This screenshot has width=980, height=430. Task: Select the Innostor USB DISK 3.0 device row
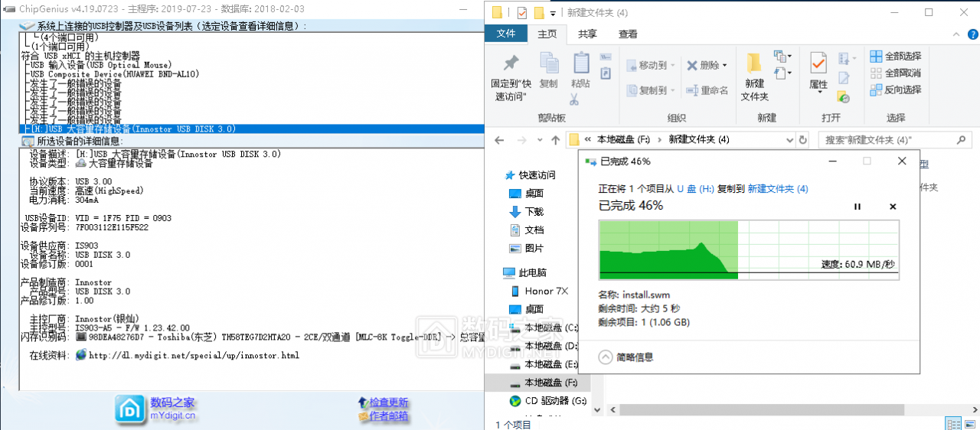[x=251, y=129]
